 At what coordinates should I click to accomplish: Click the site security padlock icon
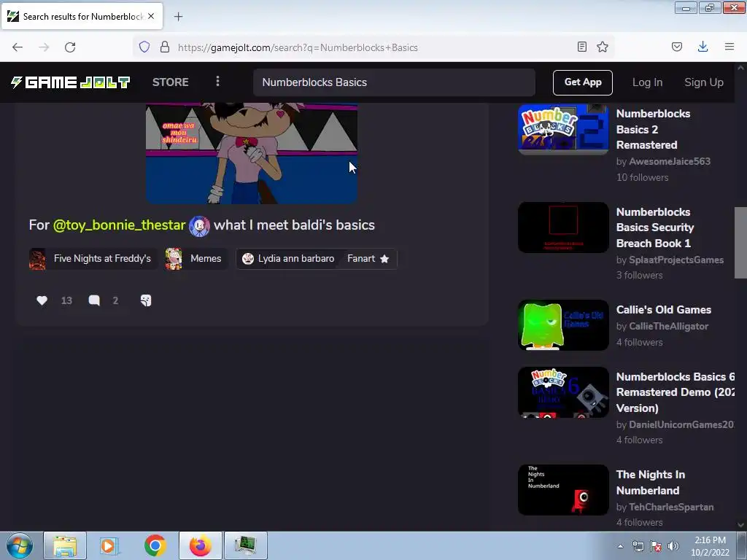coord(165,47)
